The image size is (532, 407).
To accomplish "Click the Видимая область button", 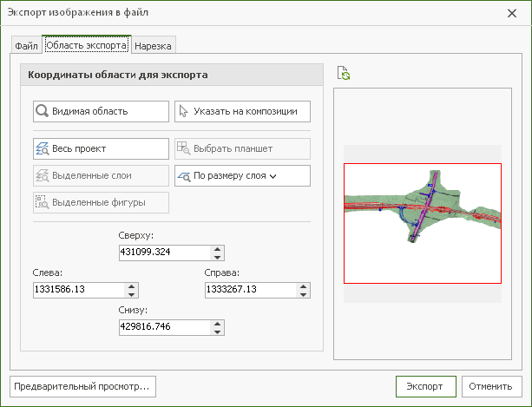I will point(101,111).
